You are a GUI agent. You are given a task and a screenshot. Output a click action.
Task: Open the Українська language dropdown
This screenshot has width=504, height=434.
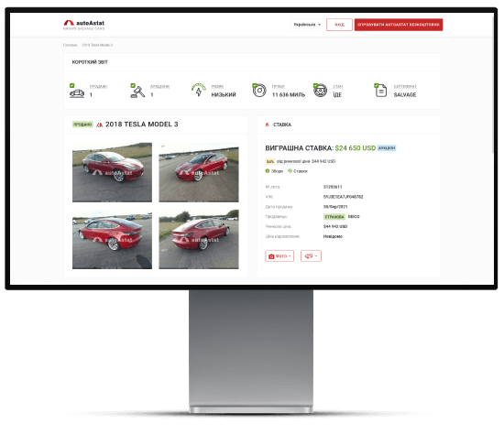[x=307, y=25]
